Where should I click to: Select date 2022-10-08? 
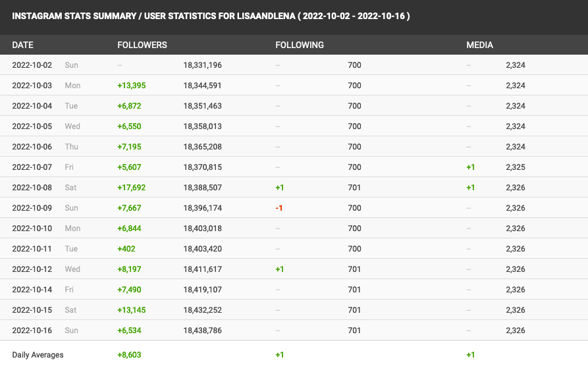(32, 188)
